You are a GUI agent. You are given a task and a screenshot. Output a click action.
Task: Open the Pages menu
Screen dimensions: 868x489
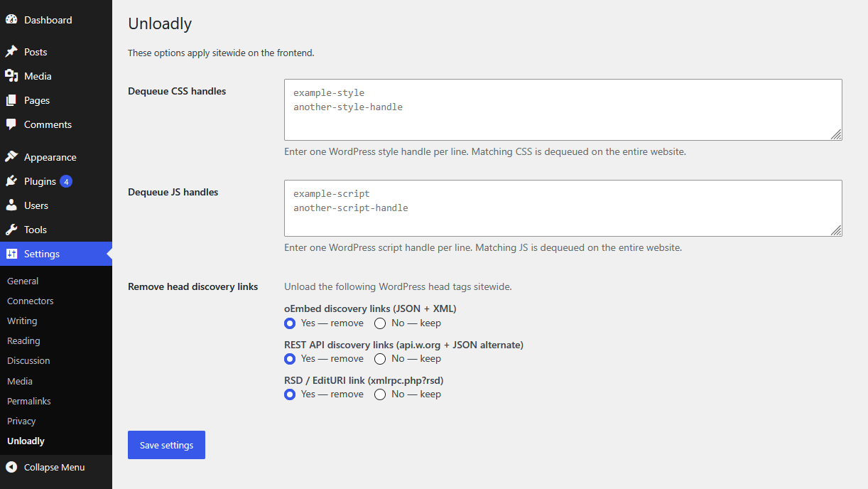pyautogui.click(x=56, y=100)
